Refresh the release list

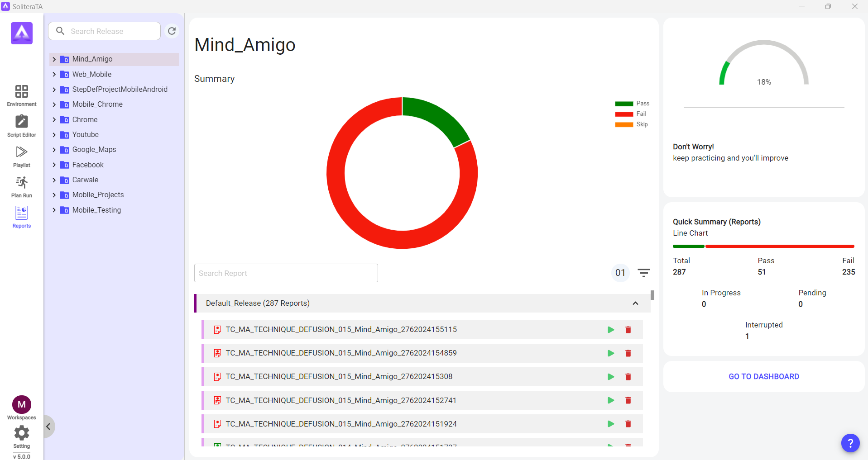172,31
